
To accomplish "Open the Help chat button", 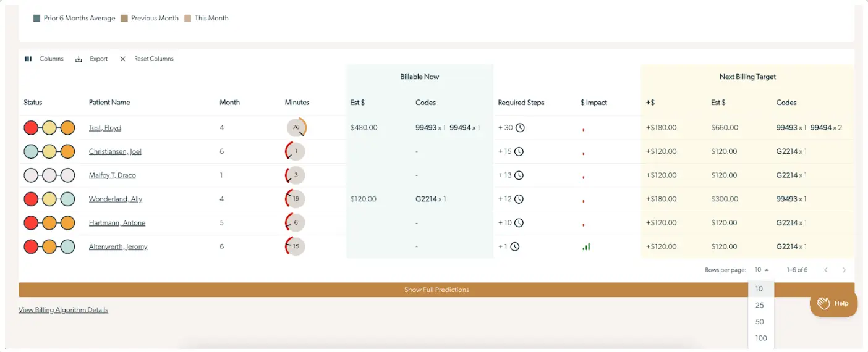I will click(833, 303).
